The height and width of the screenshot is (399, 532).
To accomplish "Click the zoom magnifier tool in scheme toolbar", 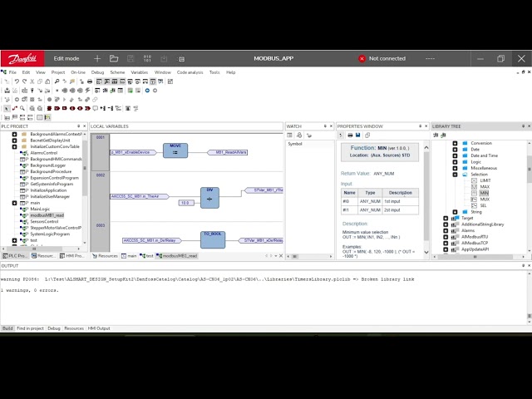I will [x=22, y=108].
